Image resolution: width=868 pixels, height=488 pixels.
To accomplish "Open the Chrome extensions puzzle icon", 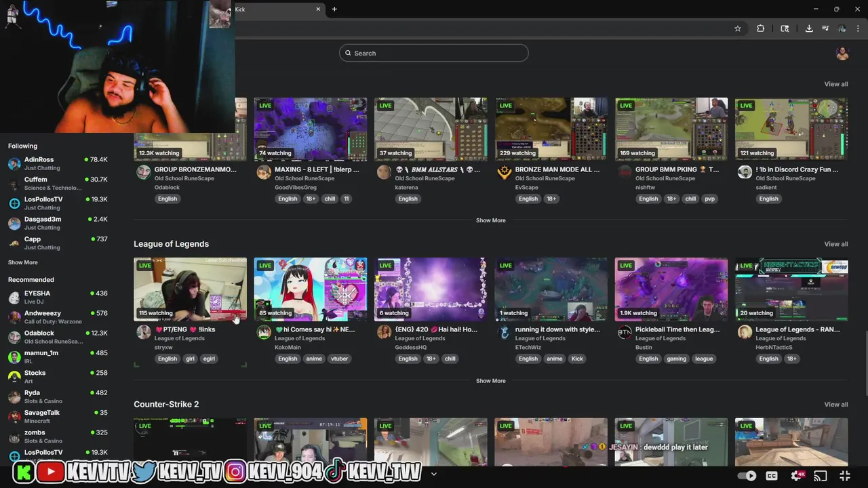I will pyautogui.click(x=760, y=28).
